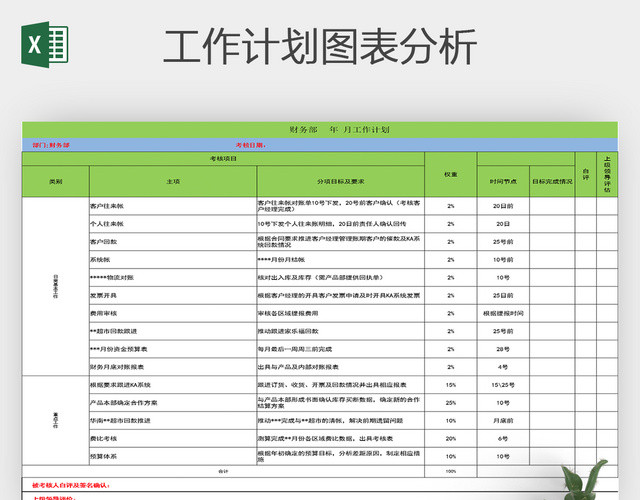Select the 考核项目 header cell
This screenshot has height=500, width=640.
223,158
